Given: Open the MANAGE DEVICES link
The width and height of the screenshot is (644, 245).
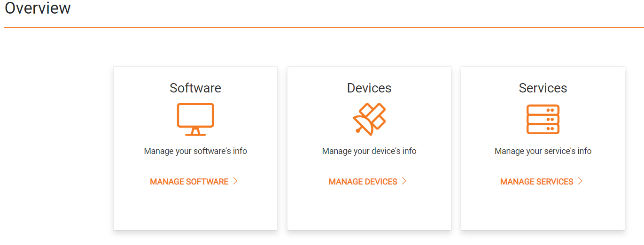Looking at the screenshot, I should click(363, 182).
